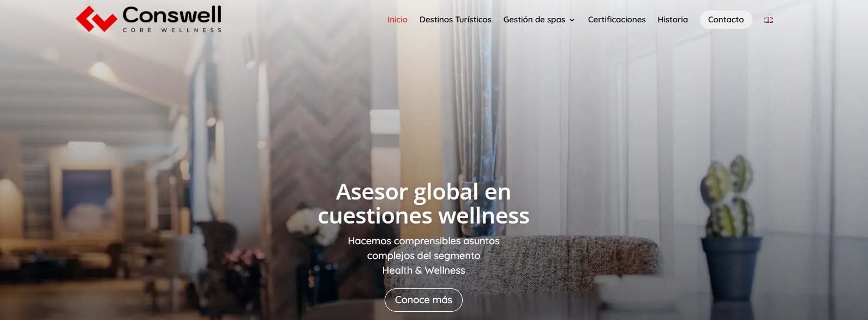Open Destinos Turísticos in the navigation

tap(456, 20)
